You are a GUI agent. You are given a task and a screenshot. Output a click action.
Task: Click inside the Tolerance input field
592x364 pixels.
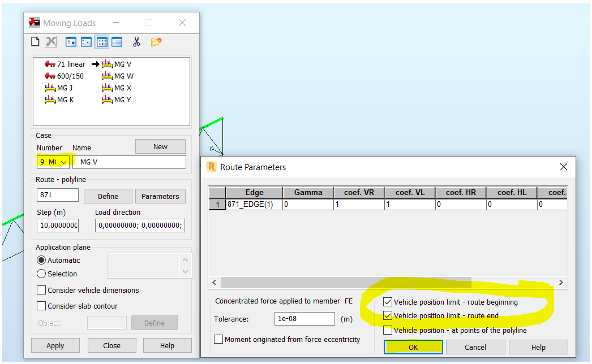[304, 318]
